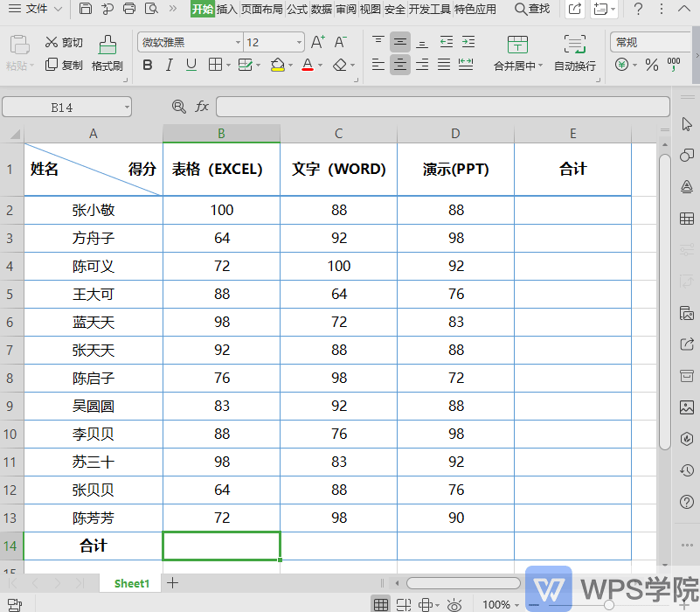The image size is (700, 612).
Task: Click the share icon in top bar
Action: pyautogui.click(x=575, y=9)
